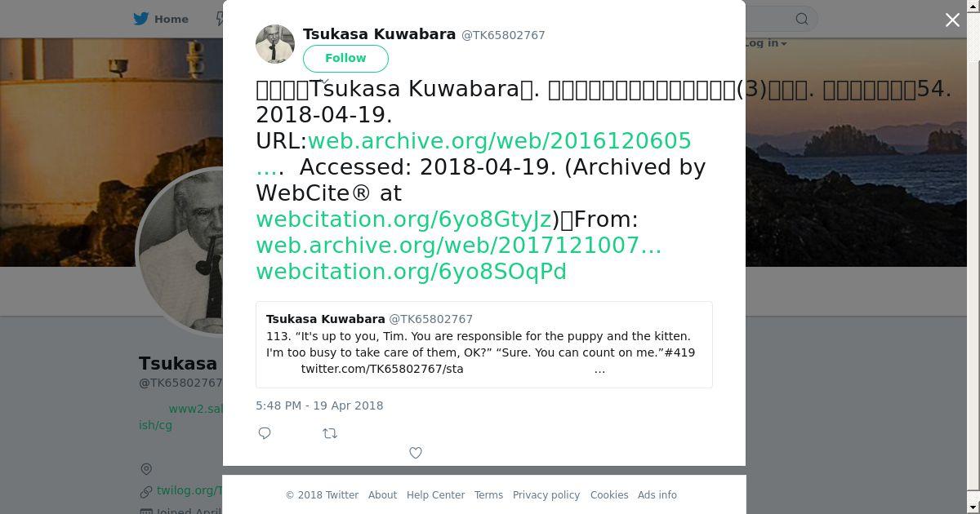The height and width of the screenshot is (514, 980).
Task: Click the search magnifier icon
Action: click(802, 19)
